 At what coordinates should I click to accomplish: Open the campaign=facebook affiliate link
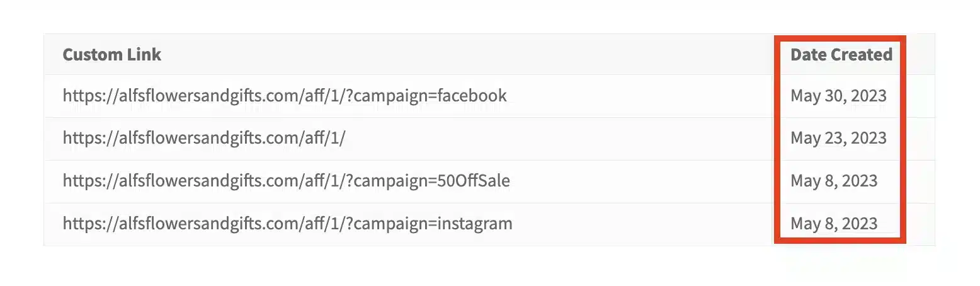(x=285, y=96)
